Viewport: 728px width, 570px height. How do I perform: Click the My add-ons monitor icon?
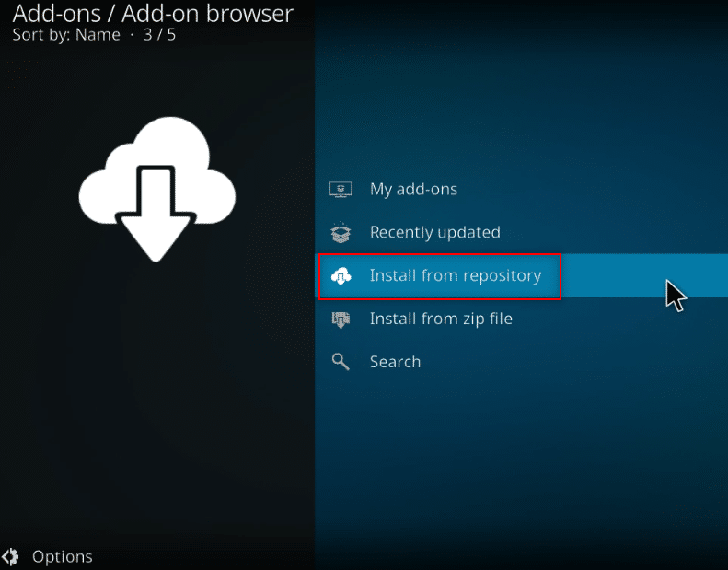341,190
